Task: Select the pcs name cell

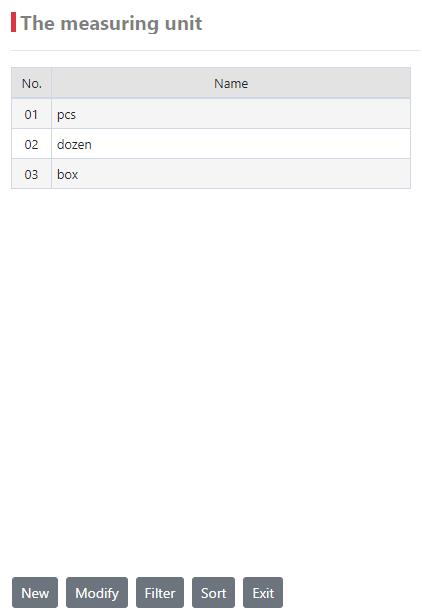Action: (231, 114)
